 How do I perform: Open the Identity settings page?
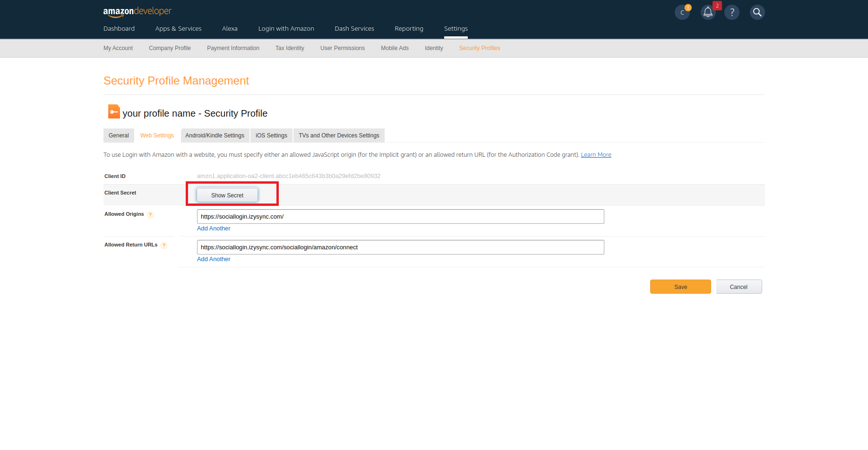434,48
